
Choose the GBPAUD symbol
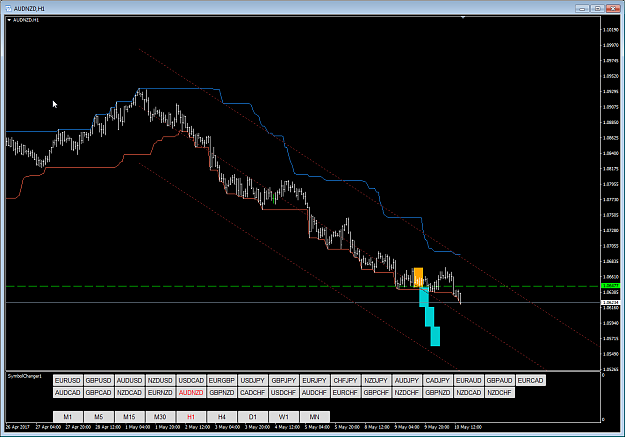click(499, 380)
